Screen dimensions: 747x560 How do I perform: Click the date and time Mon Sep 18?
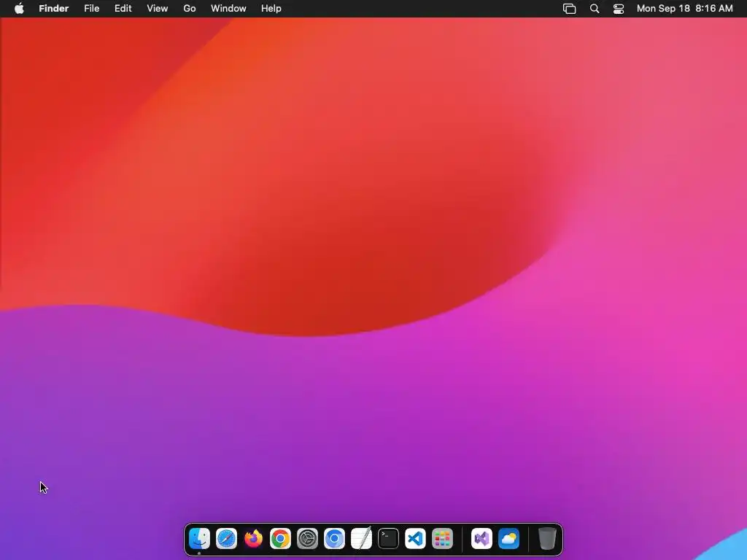684,9
